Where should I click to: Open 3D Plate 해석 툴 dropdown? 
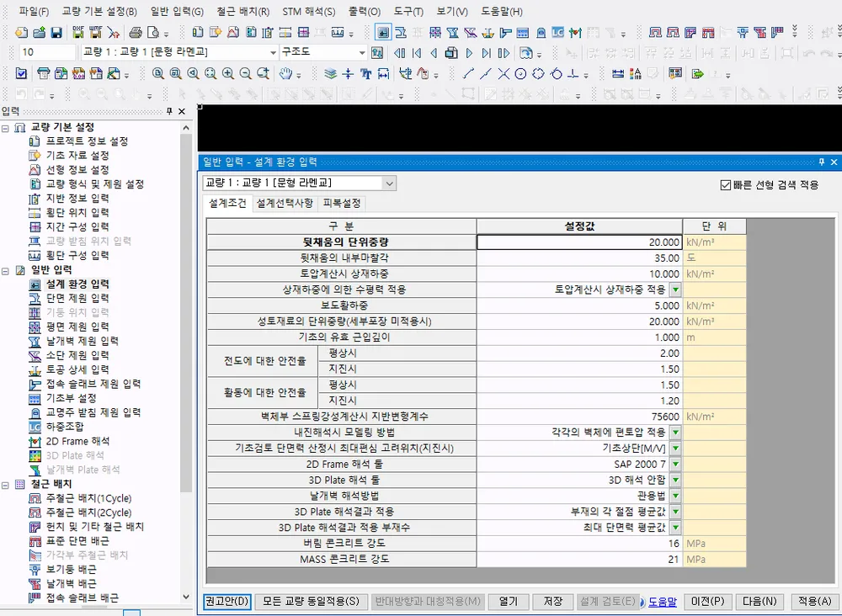click(x=676, y=480)
